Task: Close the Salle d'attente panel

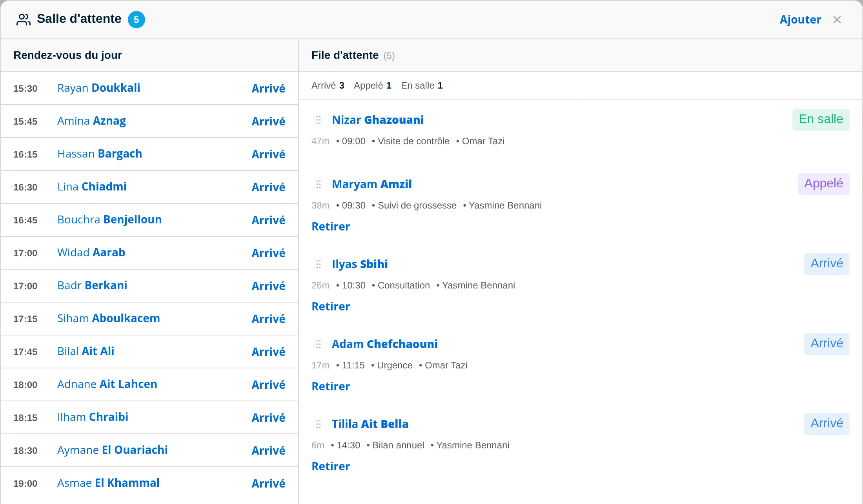Action: point(837,20)
